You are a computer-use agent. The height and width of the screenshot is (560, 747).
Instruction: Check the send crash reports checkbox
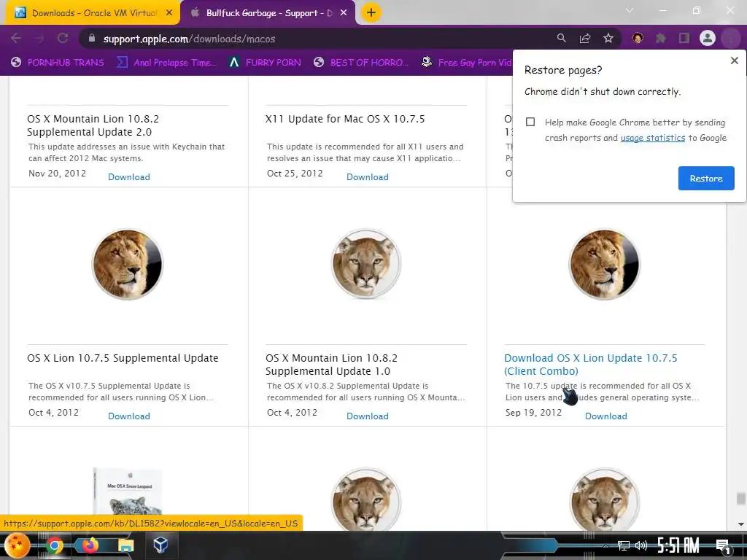(530, 122)
